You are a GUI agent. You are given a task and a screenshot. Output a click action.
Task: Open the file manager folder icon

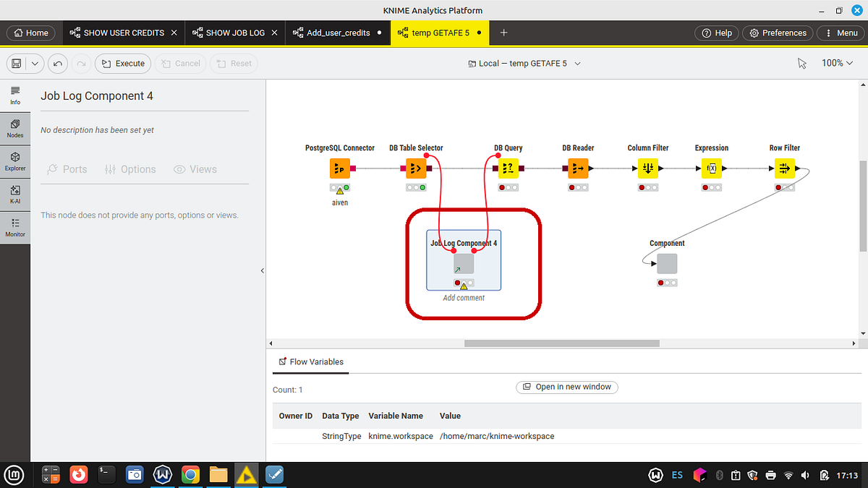[218, 474]
